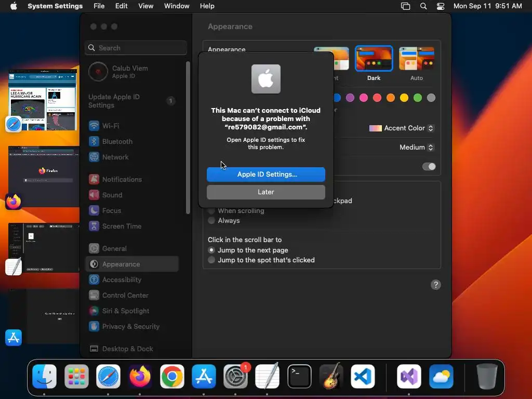
Task: Open the Wi-Fi settings pane
Action: coord(132,126)
